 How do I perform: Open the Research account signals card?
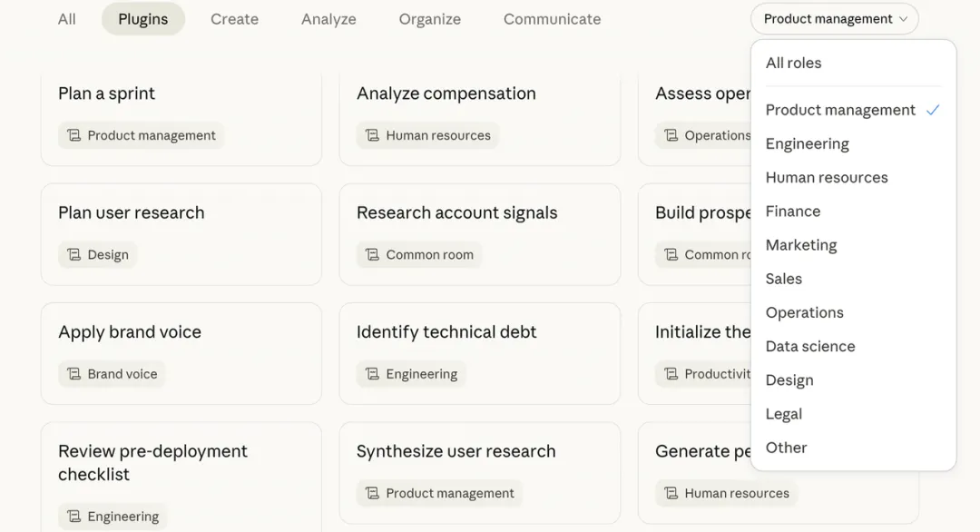(x=480, y=234)
